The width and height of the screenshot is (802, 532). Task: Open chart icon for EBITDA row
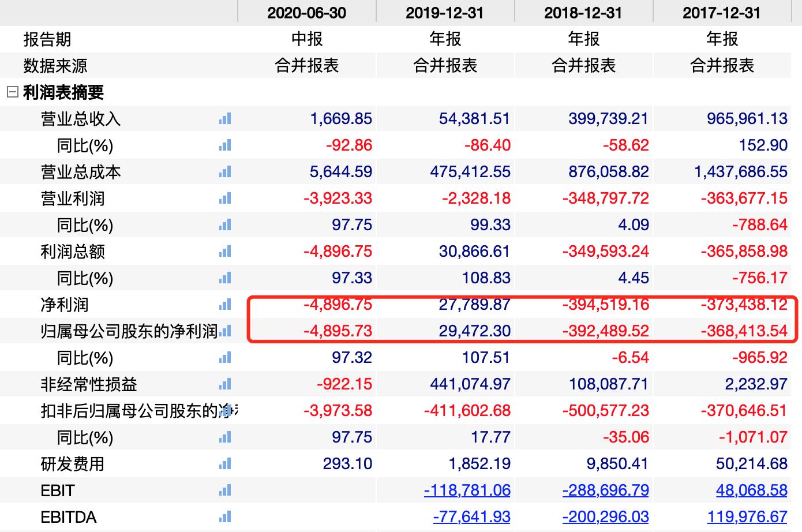click(x=225, y=517)
